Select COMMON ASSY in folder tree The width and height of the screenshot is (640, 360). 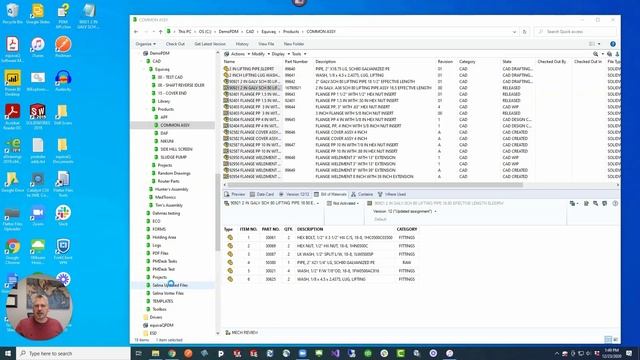pyautogui.click(x=175, y=125)
